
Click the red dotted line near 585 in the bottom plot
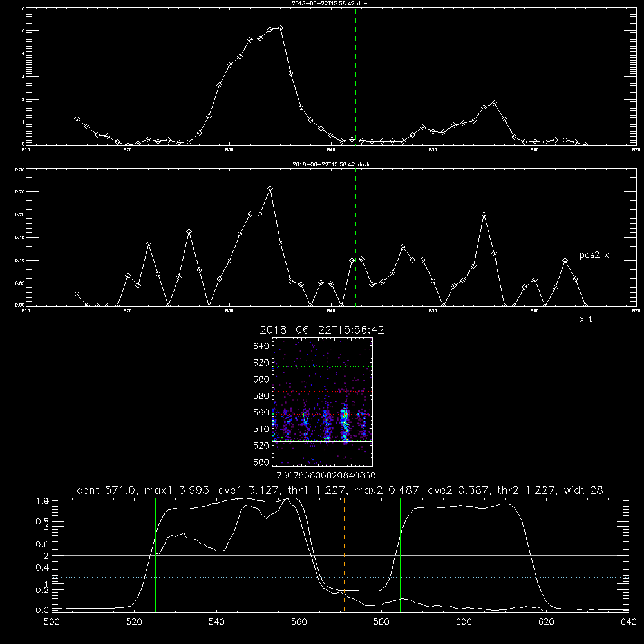coord(402,554)
